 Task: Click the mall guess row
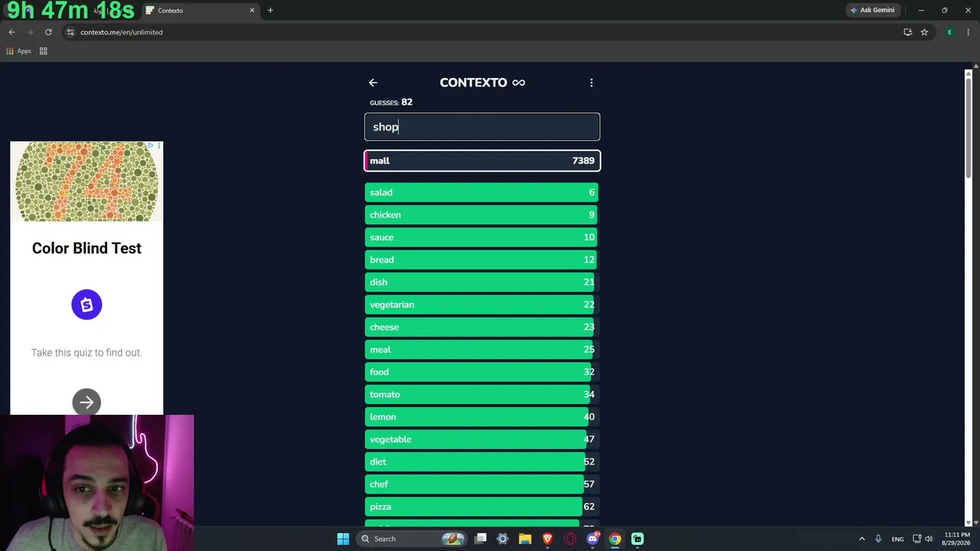pyautogui.click(x=482, y=161)
